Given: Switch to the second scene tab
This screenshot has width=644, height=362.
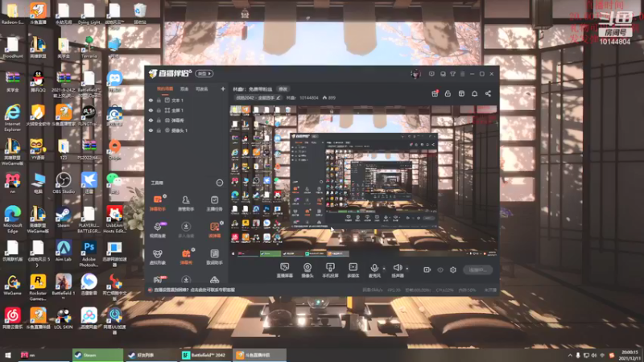Looking at the screenshot, I should tap(184, 88).
